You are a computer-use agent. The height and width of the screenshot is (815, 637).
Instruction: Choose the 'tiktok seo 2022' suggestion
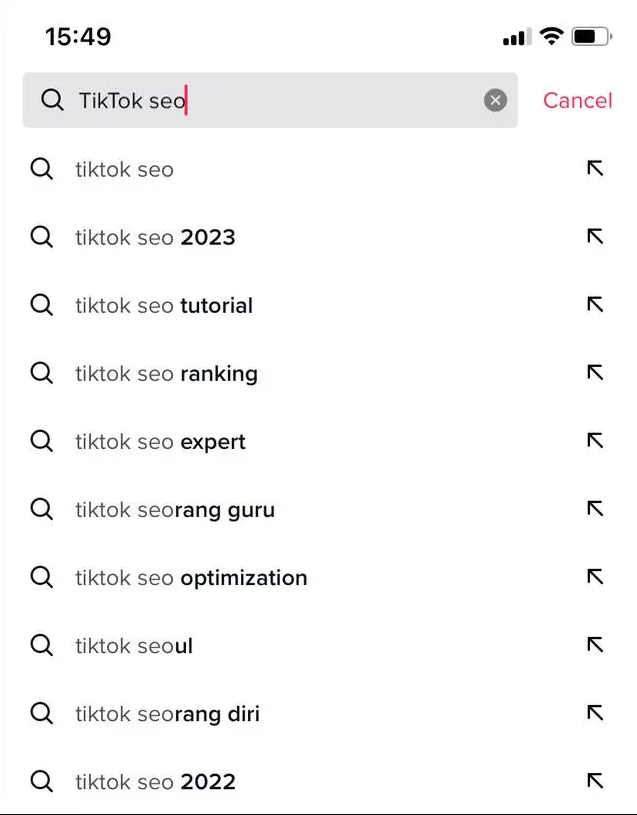tap(155, 782)
